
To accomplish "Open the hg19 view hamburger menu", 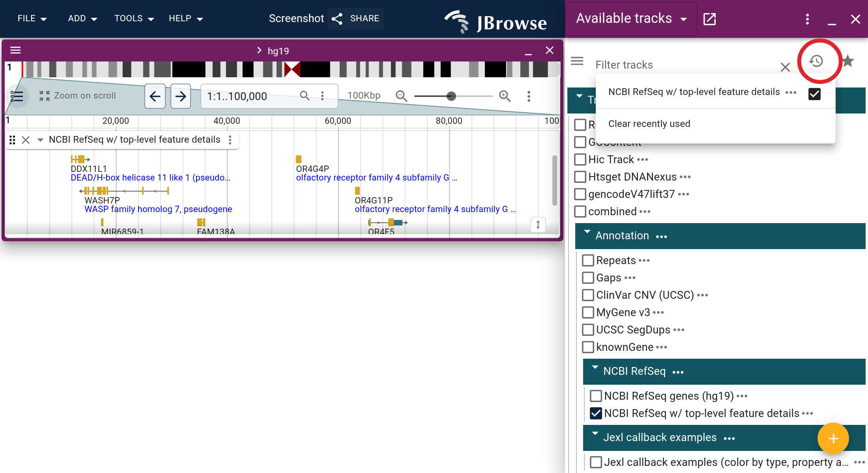I will point(15,50).
